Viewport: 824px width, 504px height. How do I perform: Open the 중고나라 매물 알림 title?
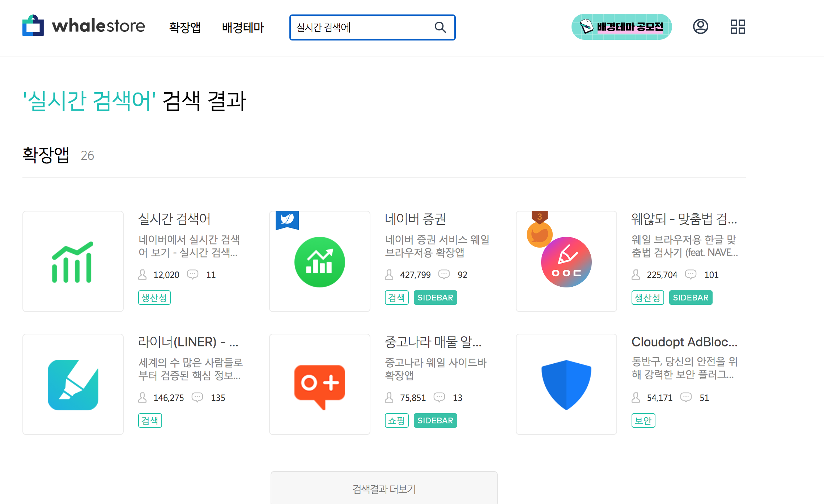coord(433,342)
